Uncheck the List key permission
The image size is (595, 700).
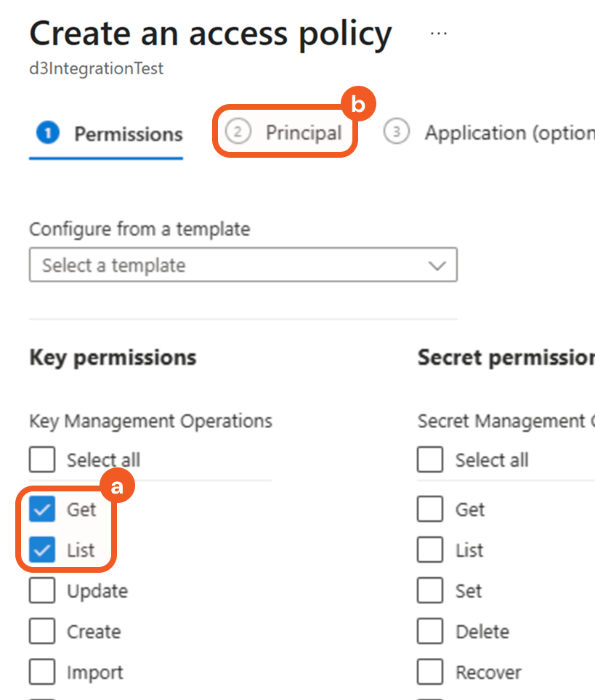pos(42,550)
